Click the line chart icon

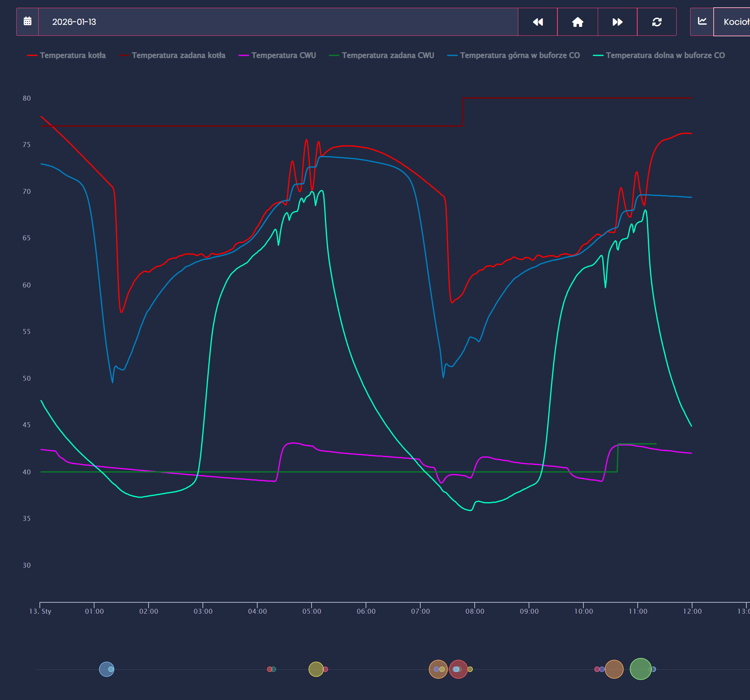pos(702,22)
